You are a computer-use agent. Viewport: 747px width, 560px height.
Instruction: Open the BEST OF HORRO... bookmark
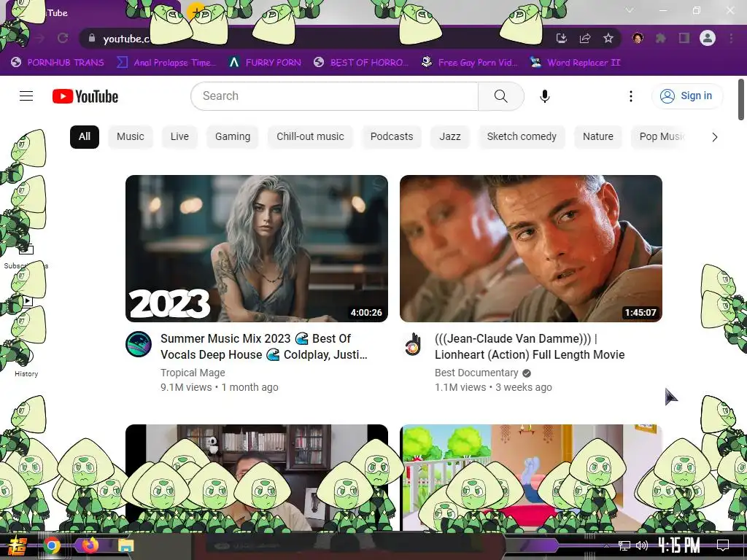(x=361, y=63)
